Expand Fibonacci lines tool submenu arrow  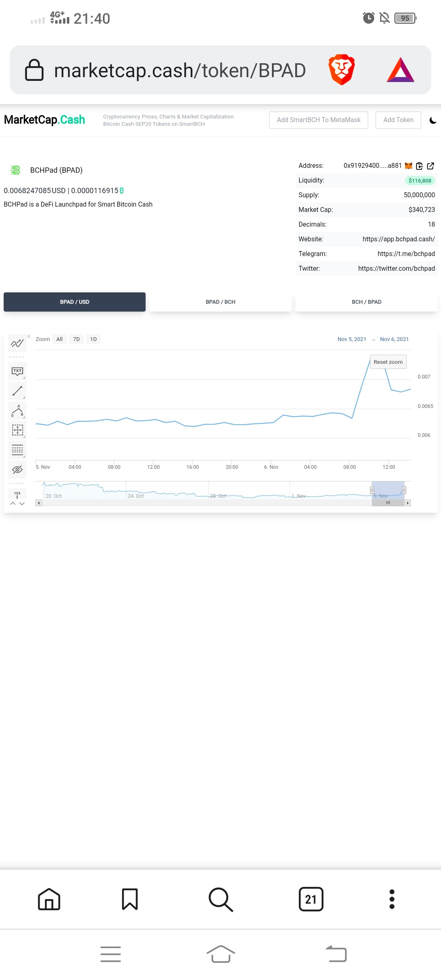pyautogui.click(x=24, y=456)
